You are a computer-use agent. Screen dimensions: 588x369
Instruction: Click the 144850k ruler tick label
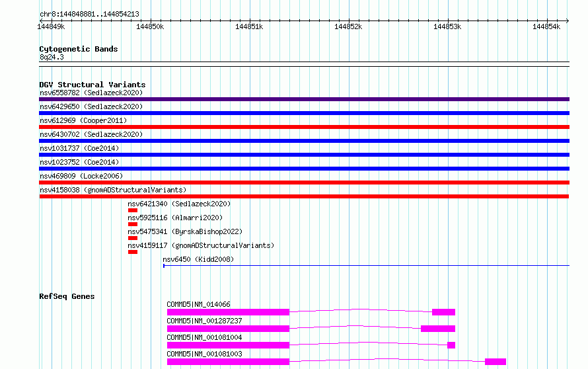coord(150,26)
